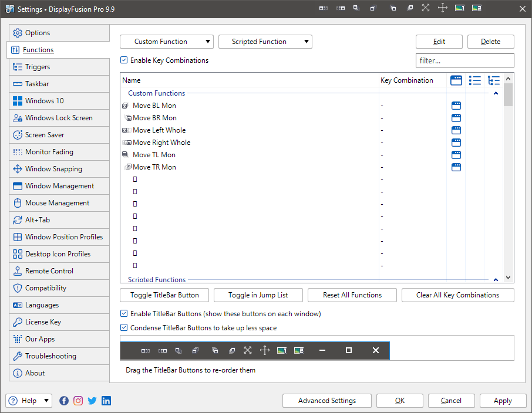Open the Instagram social link icon
Image resolution: width=532 pixels, height=413 pixels.
coord(78,401)
